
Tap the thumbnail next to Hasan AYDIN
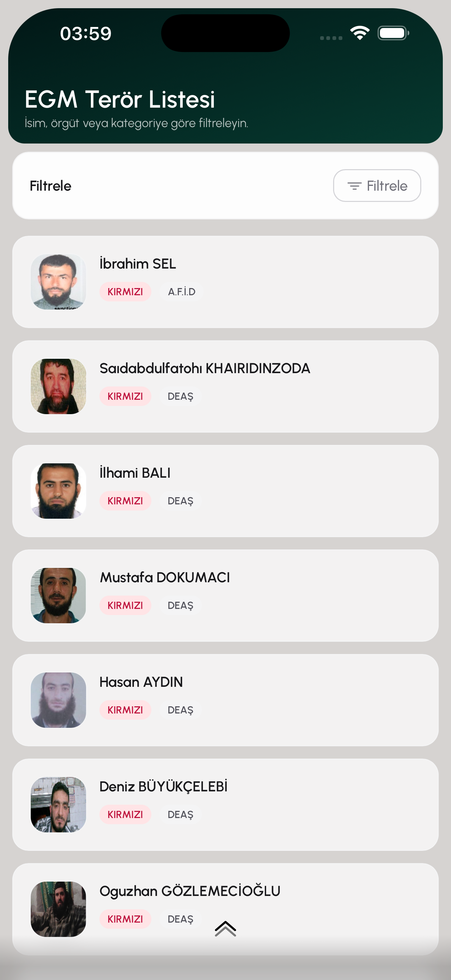pos(58,700)
